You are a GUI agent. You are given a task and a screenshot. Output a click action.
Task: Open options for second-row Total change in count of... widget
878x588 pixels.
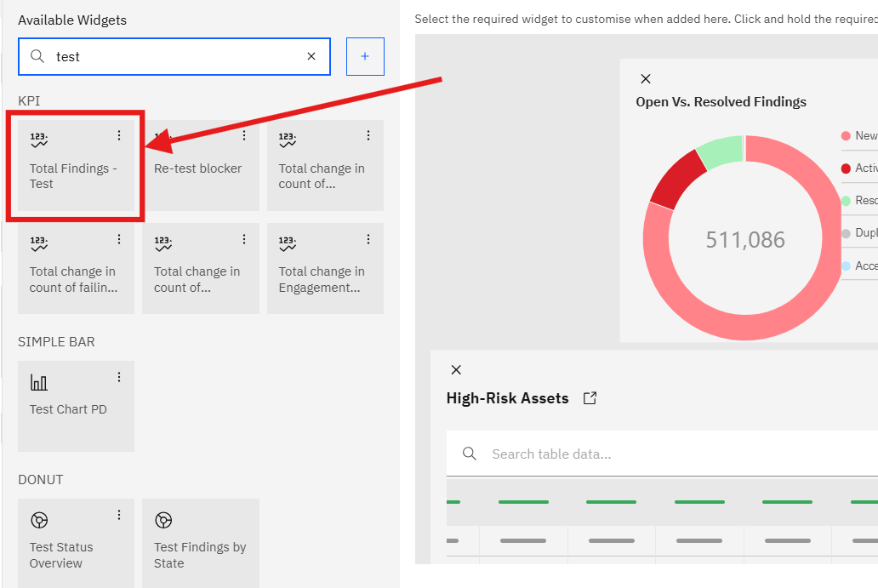click(x=244, y=239)
